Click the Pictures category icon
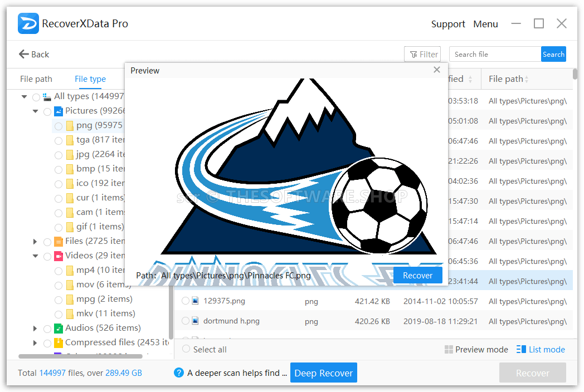The height and width of the screenshot is (392, 584). 59,111
